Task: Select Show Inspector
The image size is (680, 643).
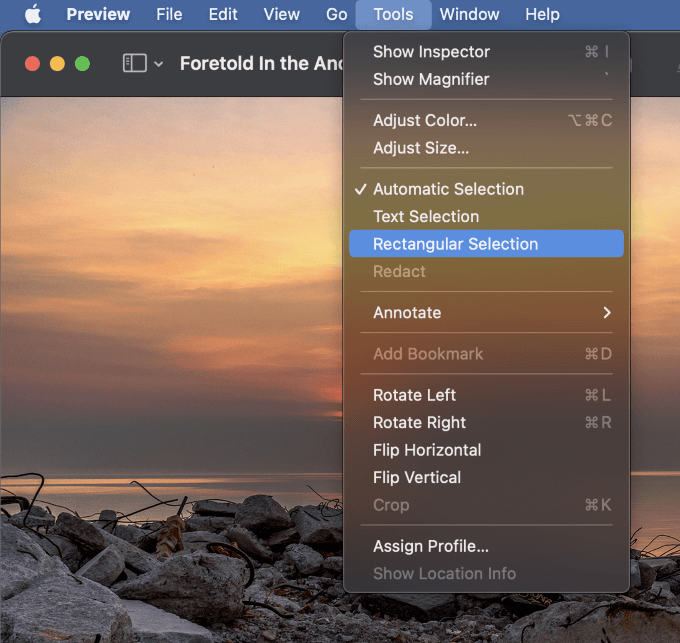Action: [486, 52]
